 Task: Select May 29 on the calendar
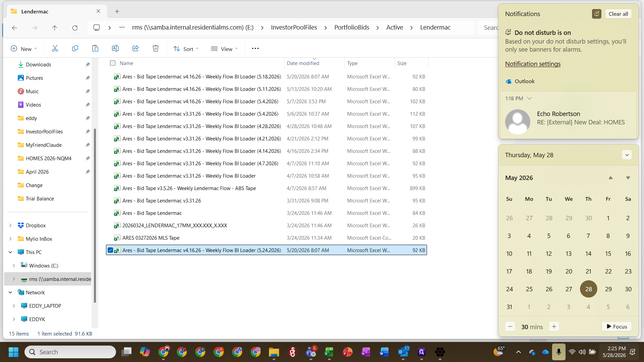coord(608,289)
